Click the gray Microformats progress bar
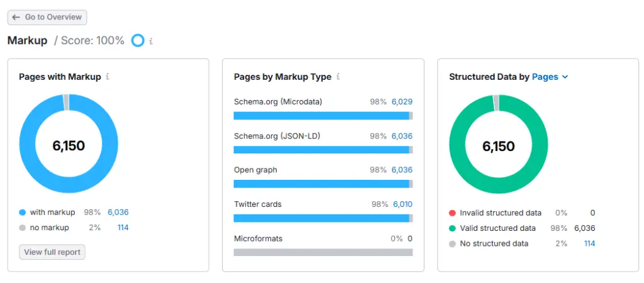The image size is (644, 283). point(323,252)
